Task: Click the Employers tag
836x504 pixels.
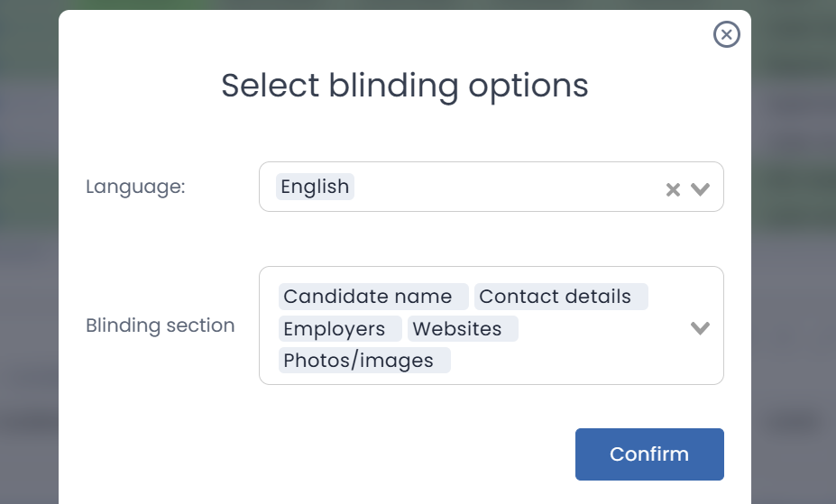Action: (335, 329)
